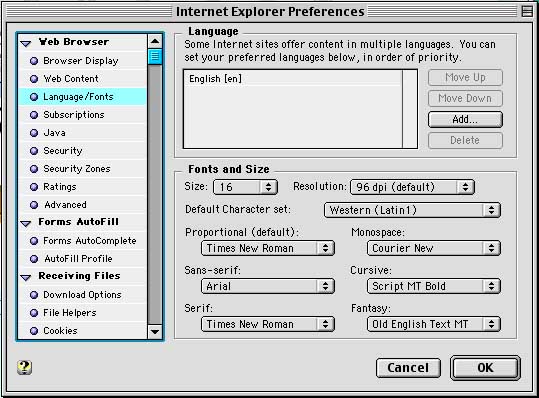The width and height of the screenshot is (539, 398).
Task: Click the Delete language button
Action: pos(465,140)
